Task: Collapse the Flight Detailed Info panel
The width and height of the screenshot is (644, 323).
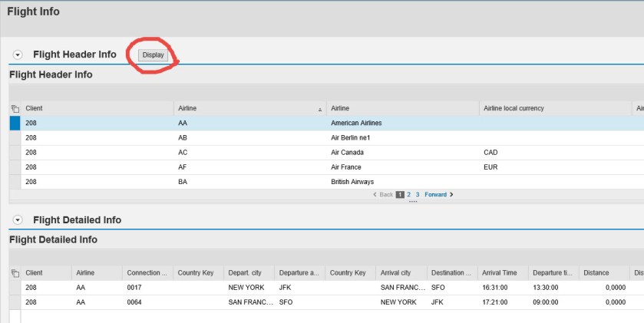Action: 18,220
